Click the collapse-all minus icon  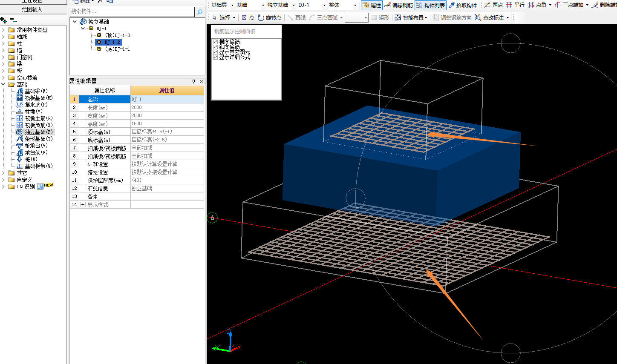13,20
